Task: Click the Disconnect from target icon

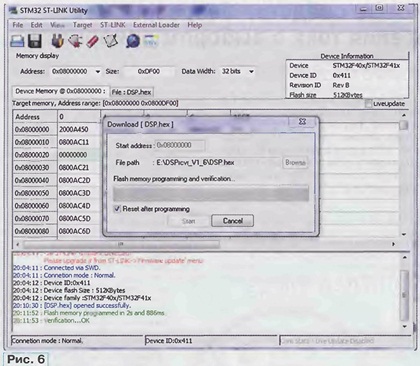Action: (x=75, y=41)
